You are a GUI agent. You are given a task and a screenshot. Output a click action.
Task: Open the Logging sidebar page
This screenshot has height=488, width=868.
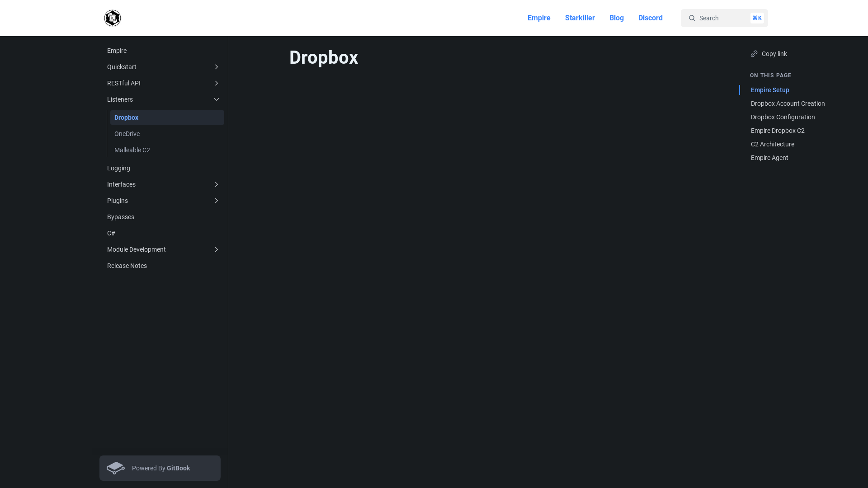tap(164, 168)
